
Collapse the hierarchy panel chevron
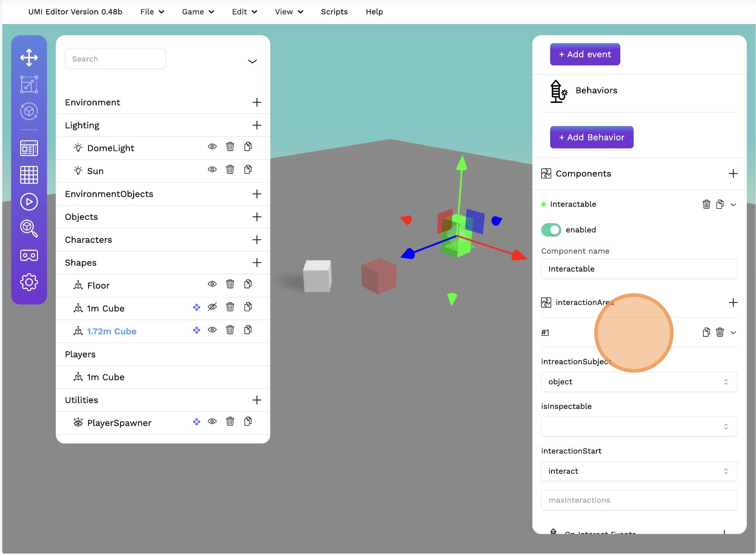[x=252, y=62]
